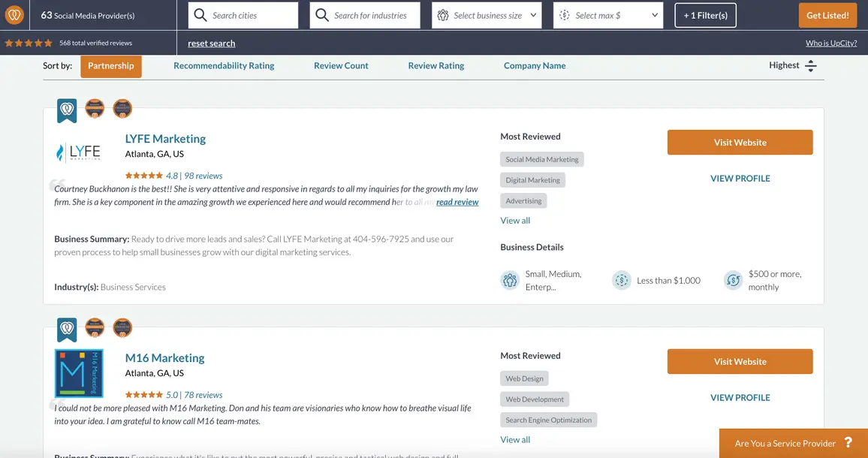Click the business size people icon for LYFE
Viewport: 868px width, 458px height.
coord(511,281)
